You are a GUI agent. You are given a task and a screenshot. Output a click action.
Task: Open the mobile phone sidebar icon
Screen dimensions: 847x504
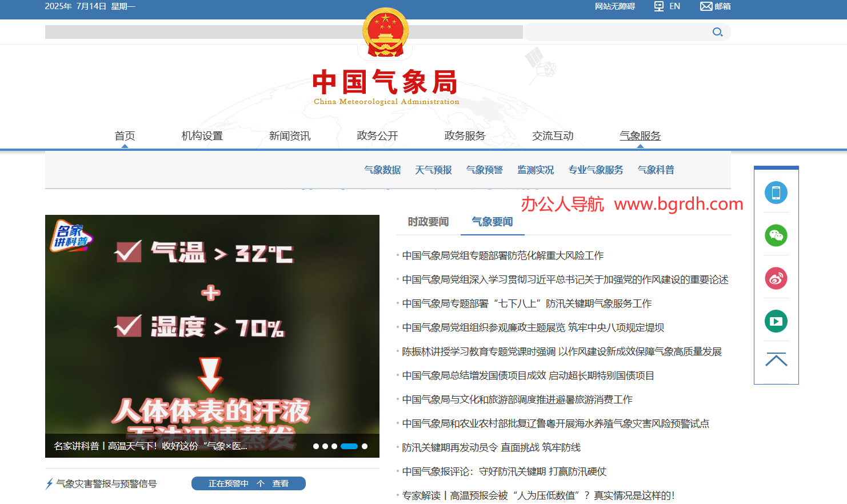pos(776,193)
